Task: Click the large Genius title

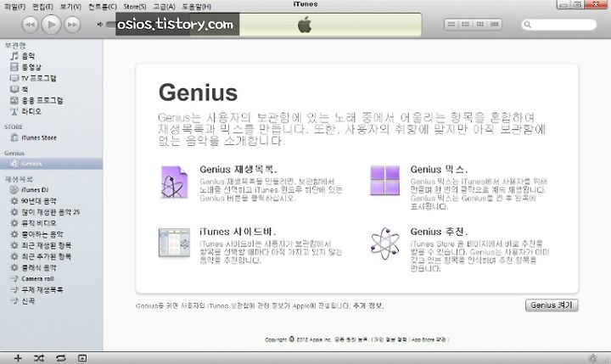Action: click(198, 92)
